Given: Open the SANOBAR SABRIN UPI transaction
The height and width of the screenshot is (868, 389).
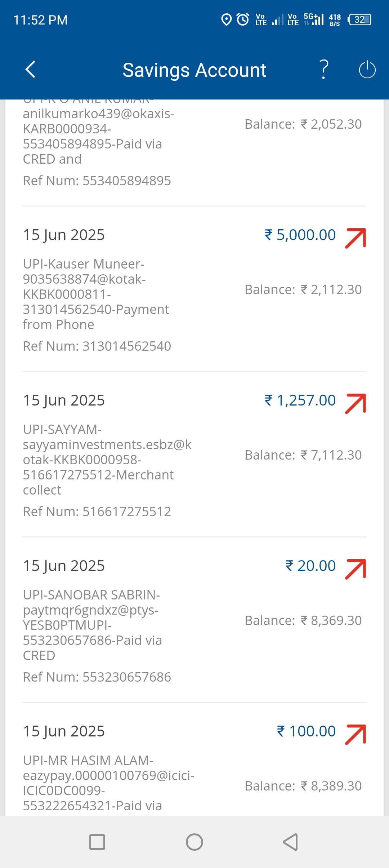Looking at the screenshot, I should [x=92, y=625].
